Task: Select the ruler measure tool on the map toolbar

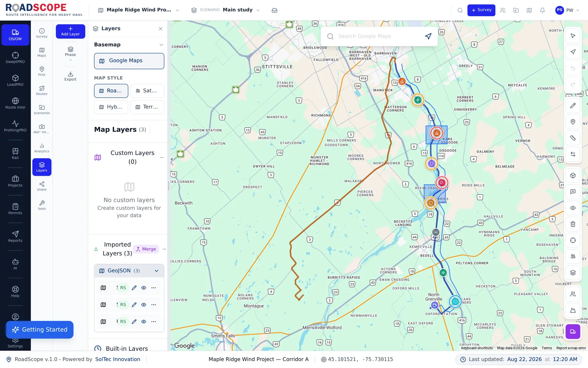Action: tap(573, 138)
